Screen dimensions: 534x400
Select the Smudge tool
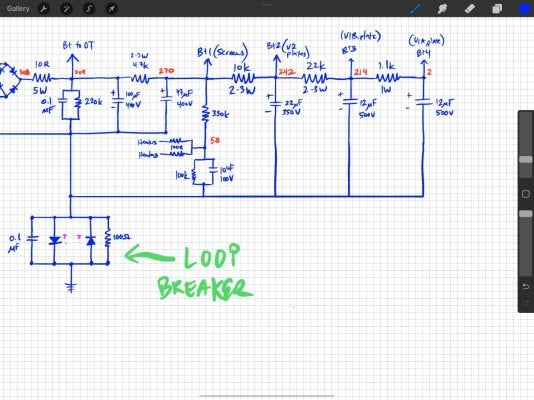[442, 9]
